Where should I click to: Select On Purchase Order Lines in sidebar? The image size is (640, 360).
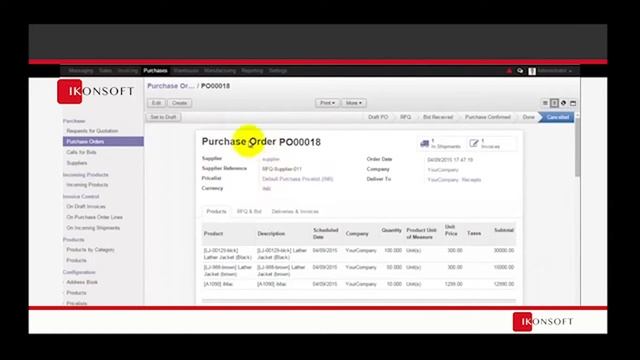tap(94, 217)
